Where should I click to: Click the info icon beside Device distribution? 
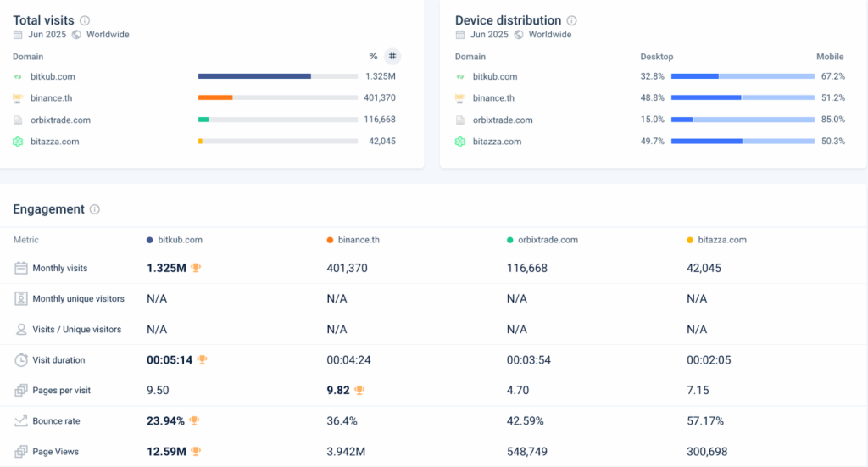(x=572, y=20)
